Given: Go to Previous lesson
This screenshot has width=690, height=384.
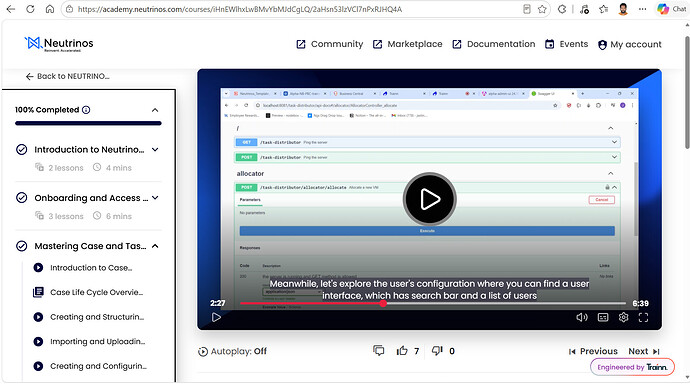Looking at the screenshot, I should (x=593, y=351).
